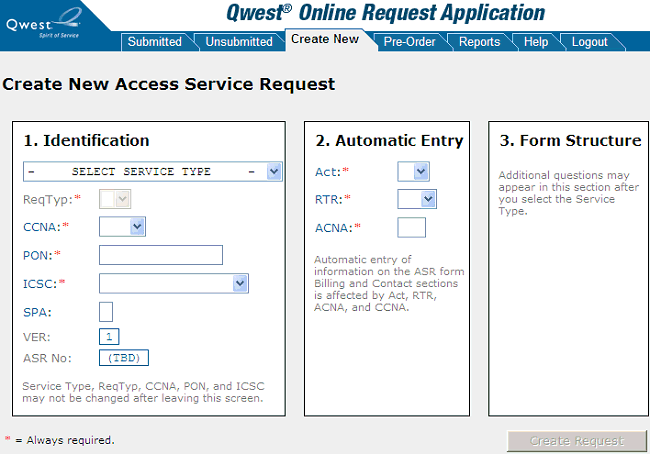Click the Qwest logo

pyautogui.click(x=45, y=20)
